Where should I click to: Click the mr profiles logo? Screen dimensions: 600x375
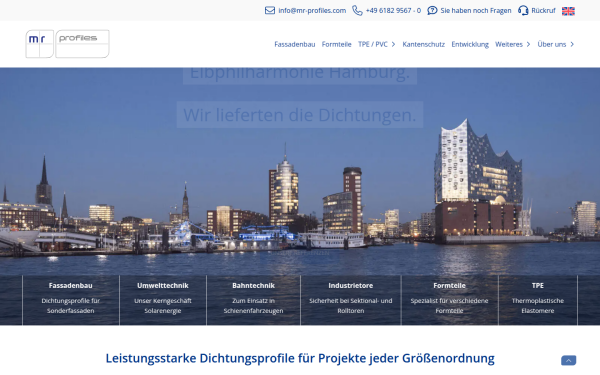(67, 44)
